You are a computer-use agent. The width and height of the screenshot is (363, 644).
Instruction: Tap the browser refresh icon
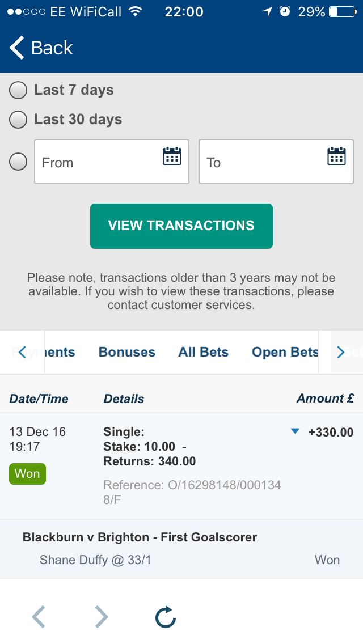166,617
